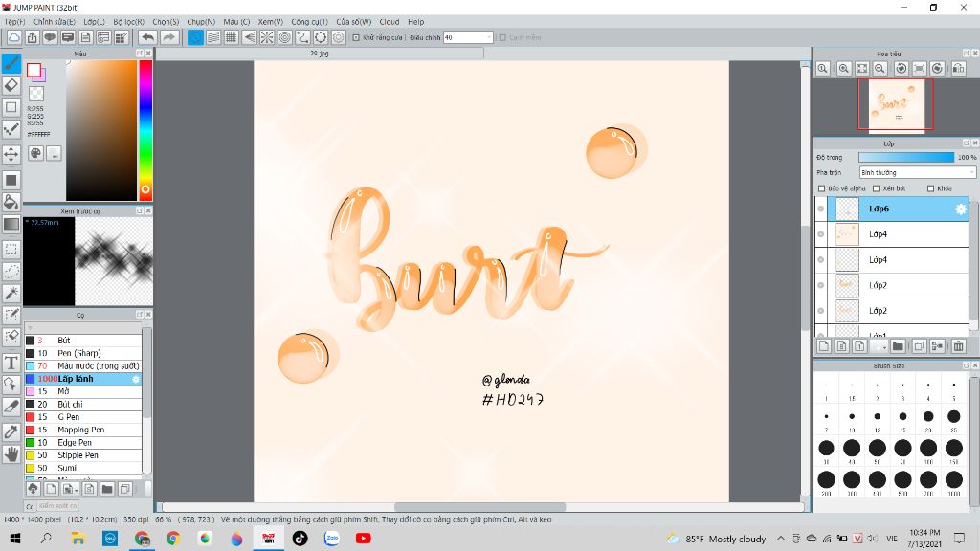Create a new raster layer

click(824, 345)
